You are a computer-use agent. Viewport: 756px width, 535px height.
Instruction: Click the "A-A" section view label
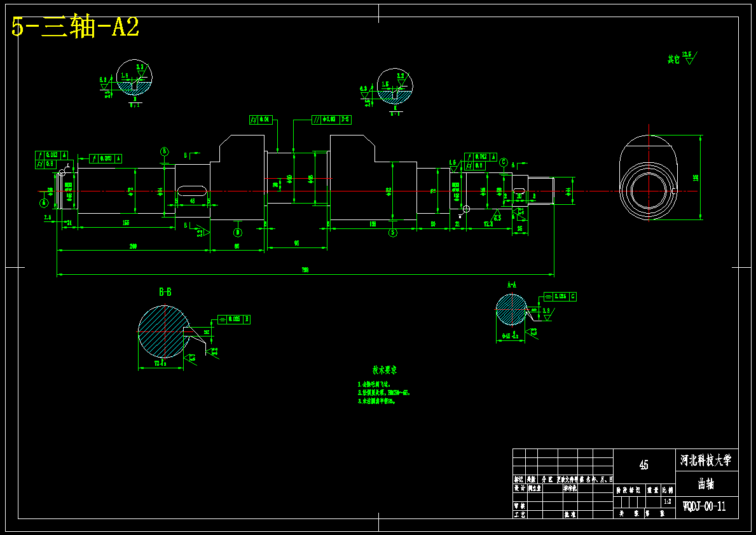point(512,285)
